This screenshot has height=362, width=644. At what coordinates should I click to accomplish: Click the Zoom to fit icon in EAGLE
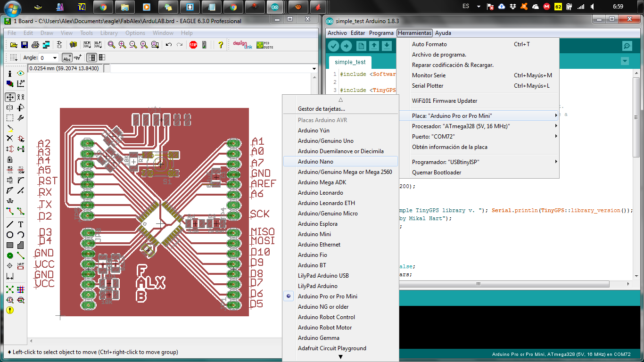(x=111, y=45)
